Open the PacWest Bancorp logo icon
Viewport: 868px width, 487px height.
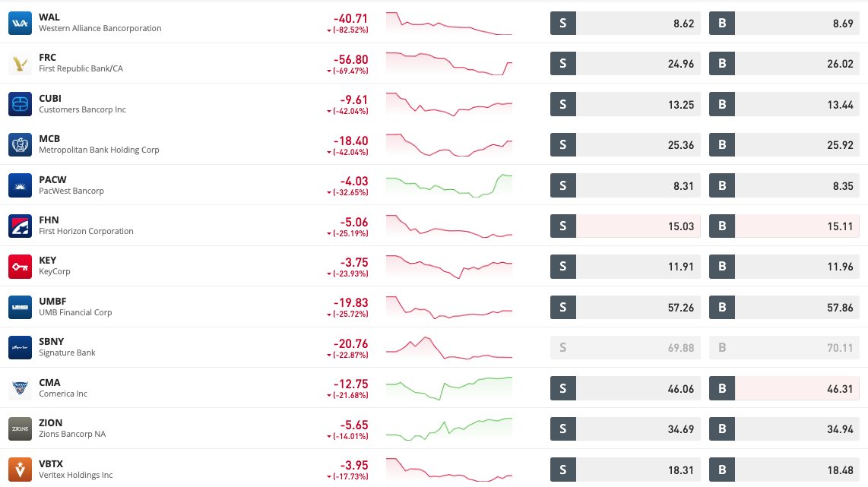(20, 185)
